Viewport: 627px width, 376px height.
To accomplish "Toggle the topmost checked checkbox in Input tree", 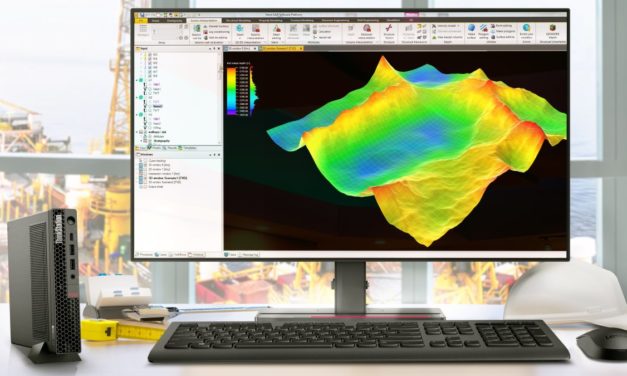I will point(150,54).
